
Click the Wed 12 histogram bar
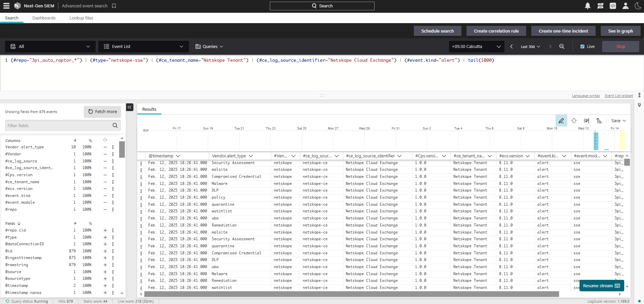coord(596,141)
